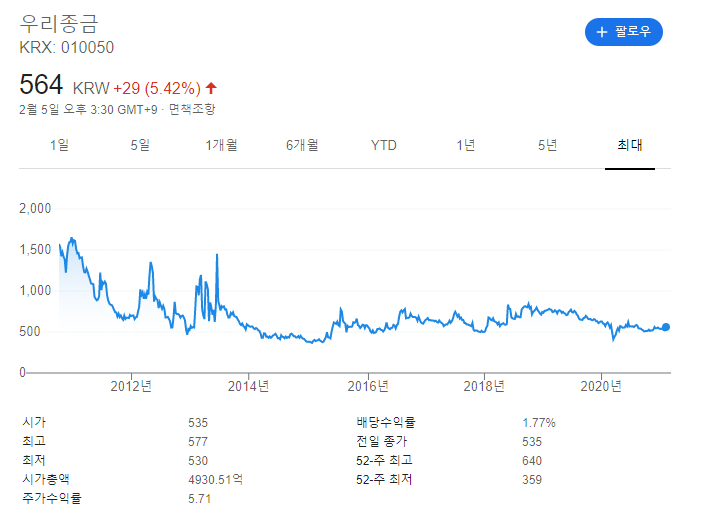Click the 2,000 y-axis label
This screenshot has width=719, height=529.
35,209
